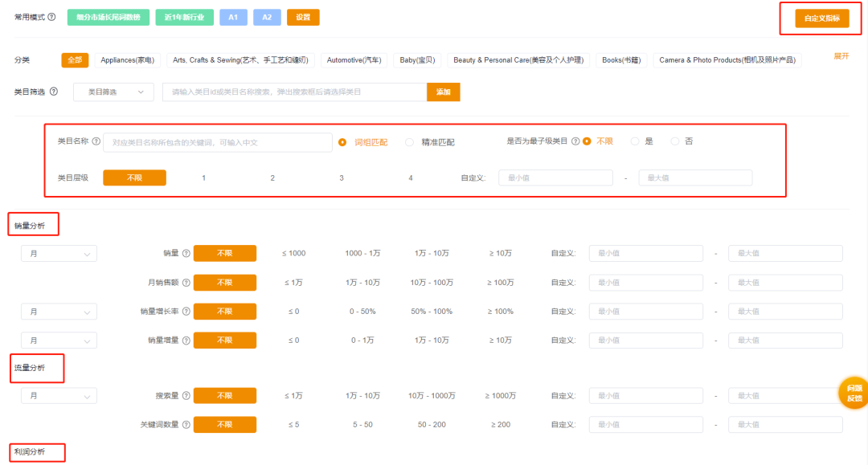Image resolution: width=868 pixels, height=465 pixels.
Task: Click 搜索量 custom 最大值 input
Action: click(x=785, y=396)
